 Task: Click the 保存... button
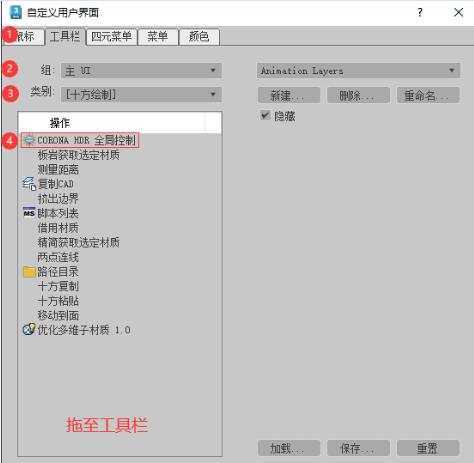coord(358,448)
